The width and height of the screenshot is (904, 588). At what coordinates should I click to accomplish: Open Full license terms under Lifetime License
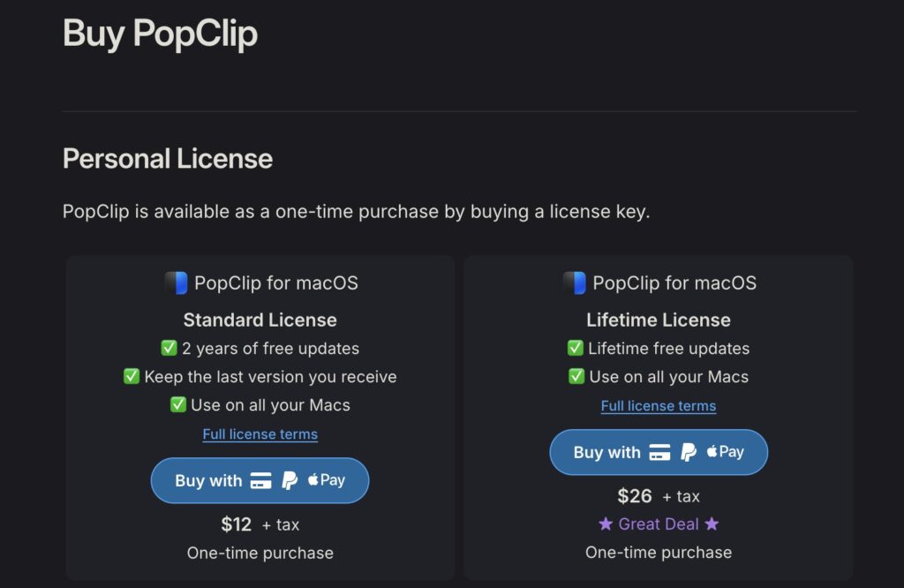[659, 406]
